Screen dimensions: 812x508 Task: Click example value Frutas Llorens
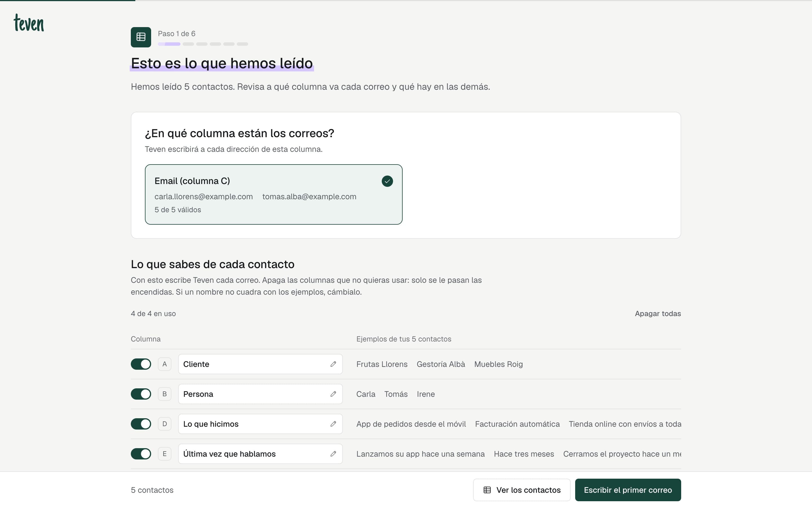click(x=382, y=364)
